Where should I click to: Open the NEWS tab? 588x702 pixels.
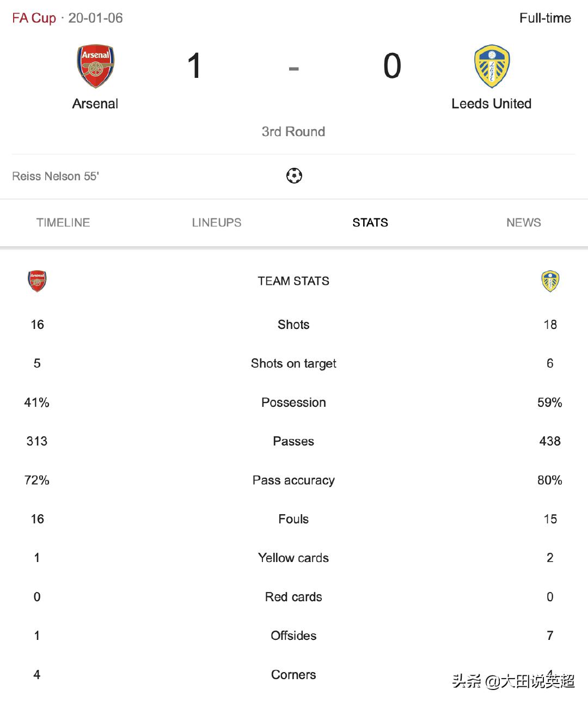[524, 223]
